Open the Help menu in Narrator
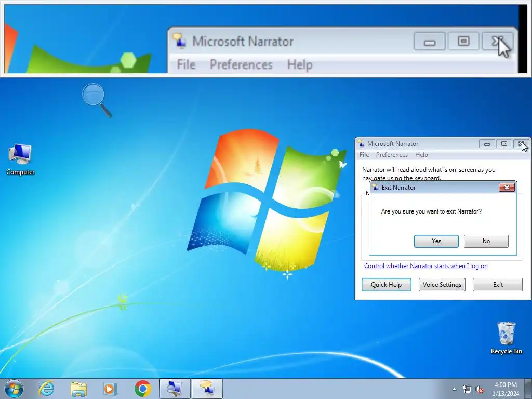Image resolution: width=532 pixels, height=399 pixels. (421, 155)
